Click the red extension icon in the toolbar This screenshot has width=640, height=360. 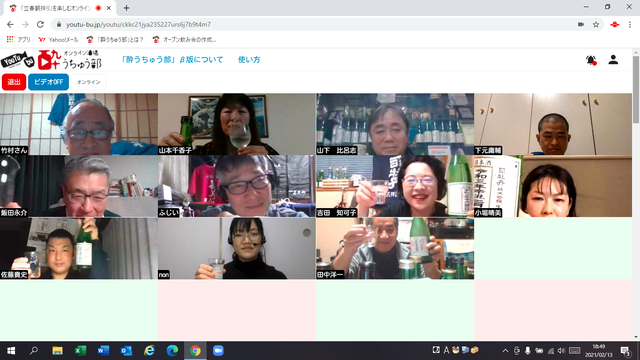click(614, 24)
